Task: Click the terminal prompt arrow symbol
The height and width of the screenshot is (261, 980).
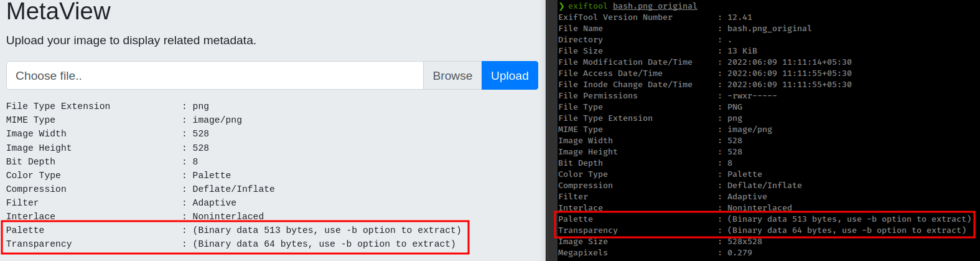Action: tap(561, 6)
